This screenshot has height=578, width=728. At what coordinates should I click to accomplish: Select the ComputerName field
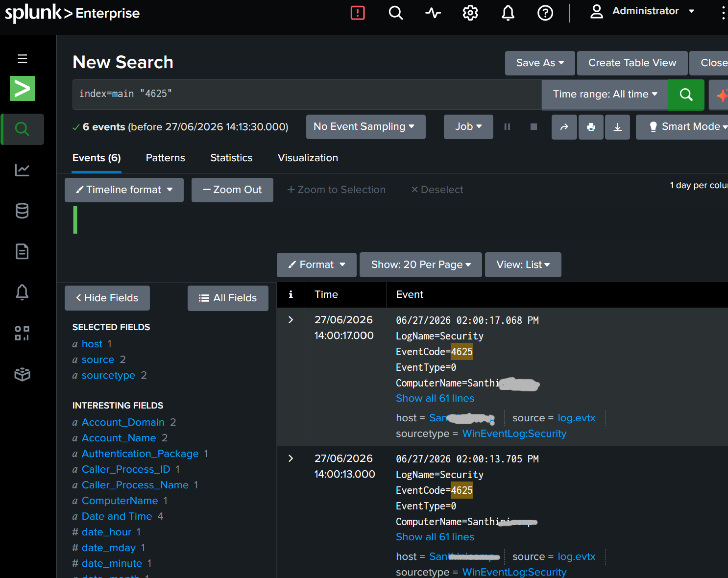coord(120,501)
